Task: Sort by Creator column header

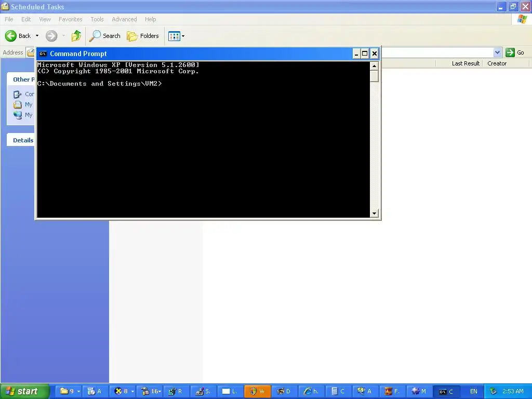Action: 497,63
